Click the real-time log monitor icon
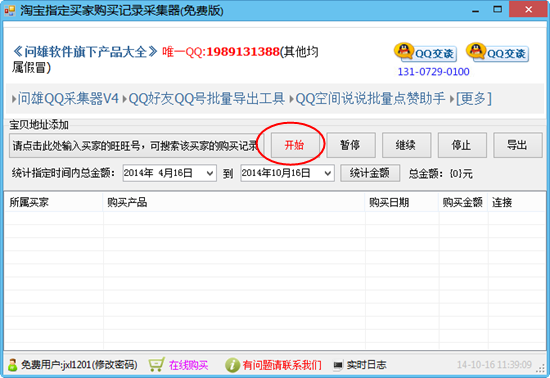 [x=338, y=365]
